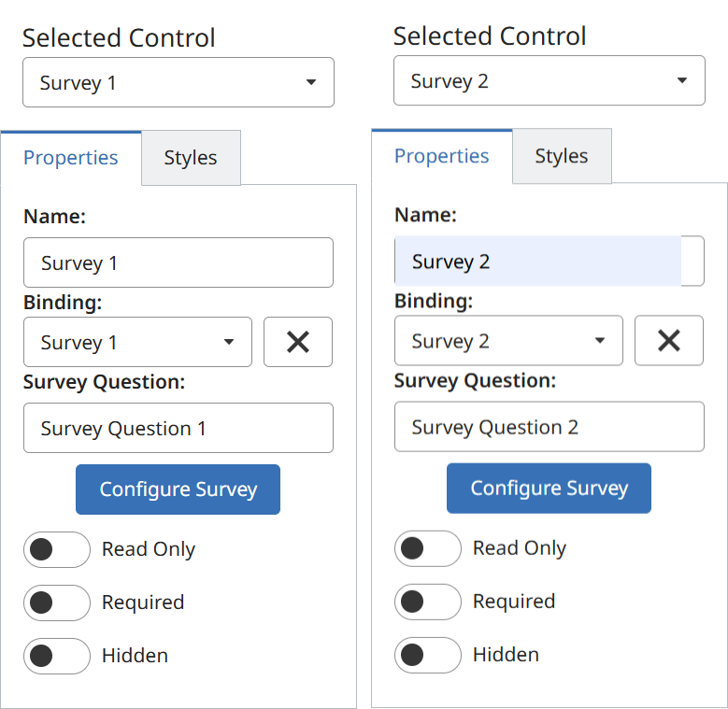Click the Survey Question 2 text field
The width and height of the screenshot is (728, 709).
pyautogui.click(x=549, y=427)
